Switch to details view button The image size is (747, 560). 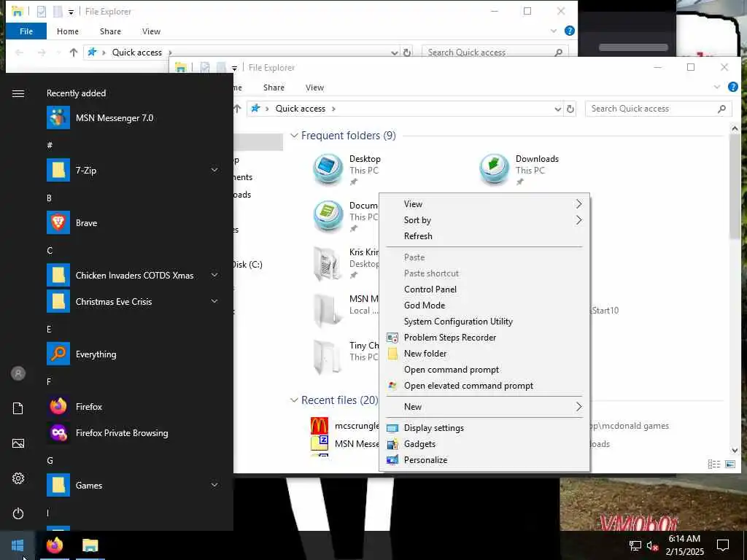tap(713, 464)
